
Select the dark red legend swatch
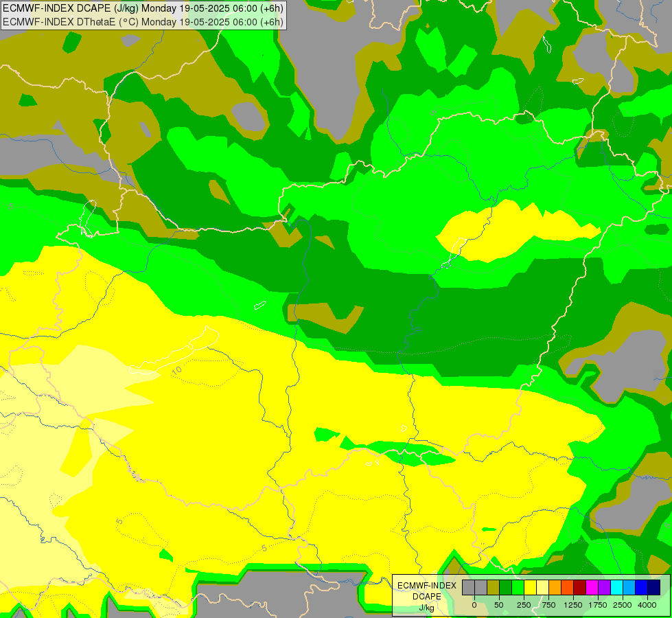tap(580, 588)
